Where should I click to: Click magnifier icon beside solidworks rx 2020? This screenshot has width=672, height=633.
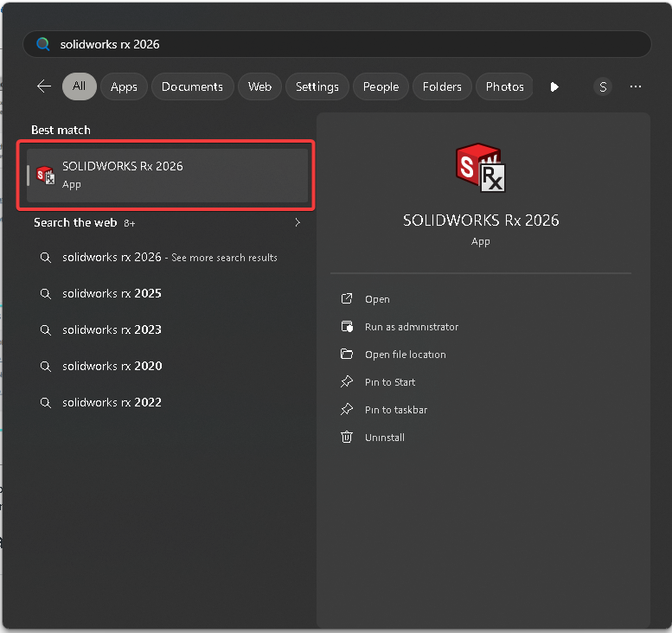[x=46, y=367]
